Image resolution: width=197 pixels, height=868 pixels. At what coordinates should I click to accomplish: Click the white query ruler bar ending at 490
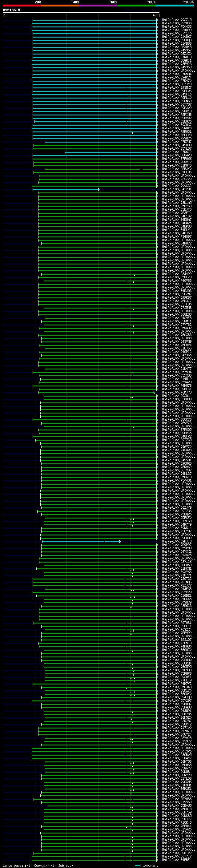tap(81, 12)
